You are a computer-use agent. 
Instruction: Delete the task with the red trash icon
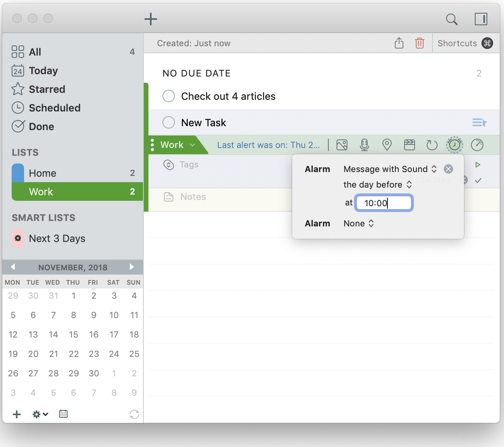420,43
